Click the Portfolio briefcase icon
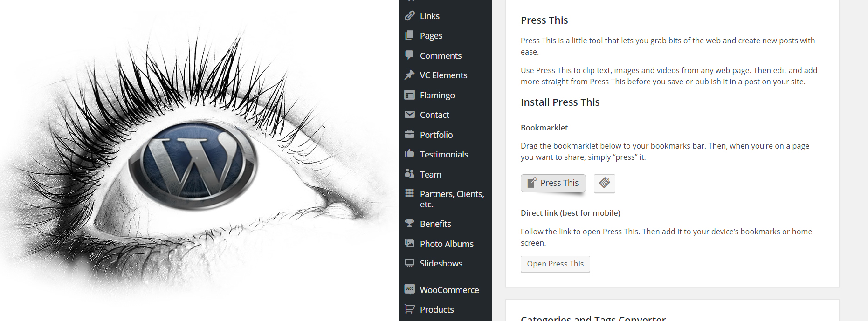Viewport: 868px width, 321px height. (410, 134)
